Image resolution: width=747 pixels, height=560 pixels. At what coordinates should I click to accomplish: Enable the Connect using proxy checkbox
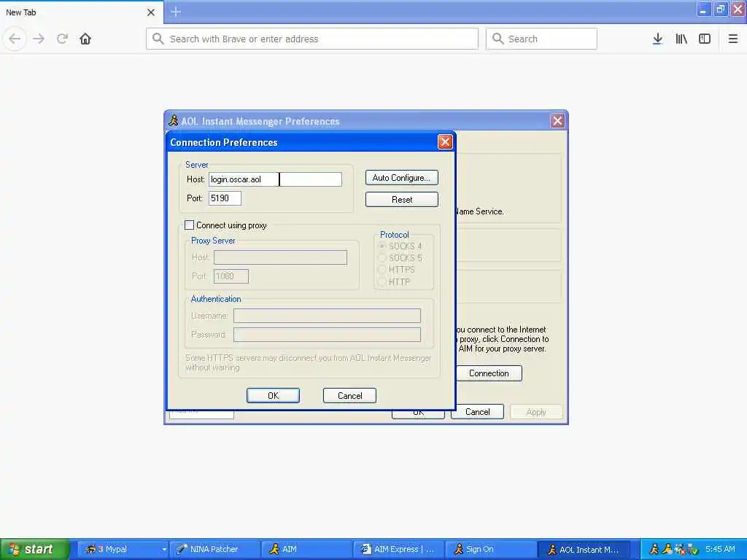coord(189,225)
